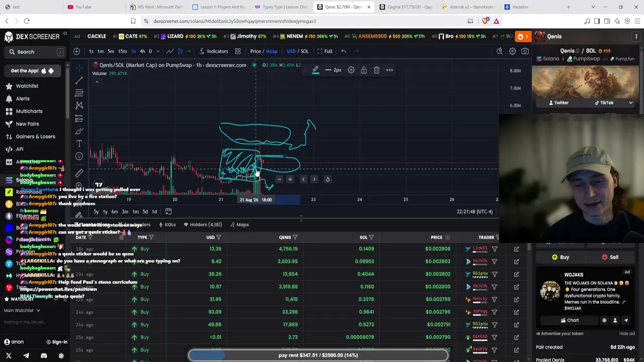Image resolution: width=644 pixels, height=362 pixels.
Task: Open the WOJAKS ad Chart button
Action: click(x=570, y=320)
